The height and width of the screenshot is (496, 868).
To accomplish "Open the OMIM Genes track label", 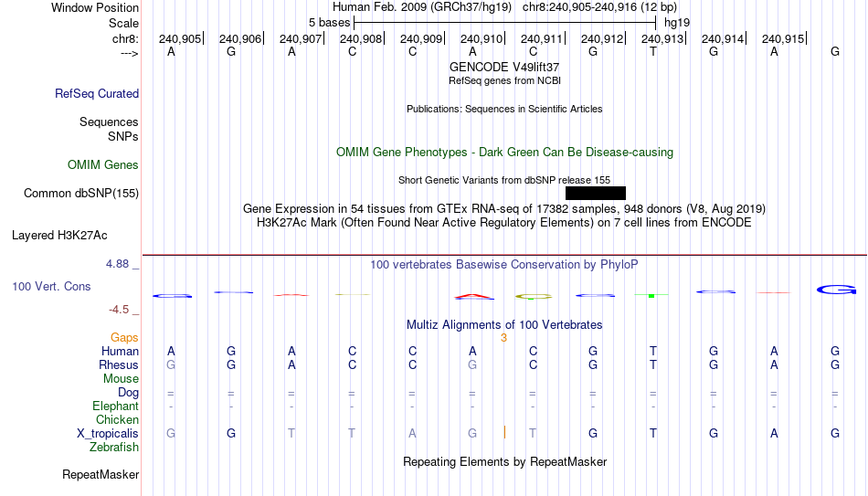I will [x=103, y=165].
